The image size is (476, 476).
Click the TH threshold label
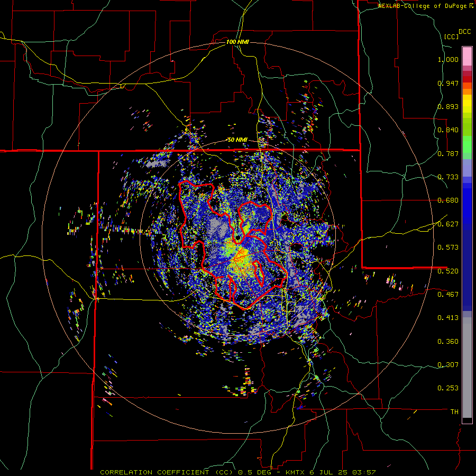(454, 412)
